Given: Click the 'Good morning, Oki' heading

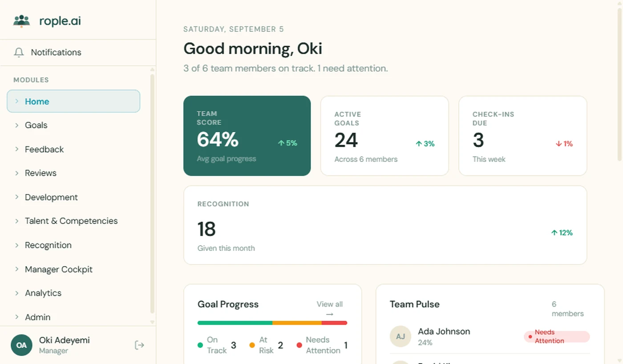Looking at the screenshot, I should tap(253, 49).
